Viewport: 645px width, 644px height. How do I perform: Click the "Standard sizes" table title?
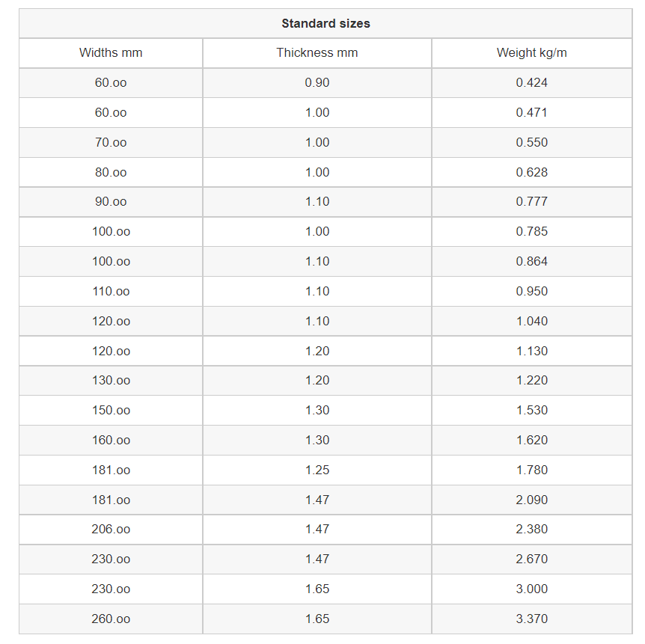pyautogui.click(x=325, y=23)
